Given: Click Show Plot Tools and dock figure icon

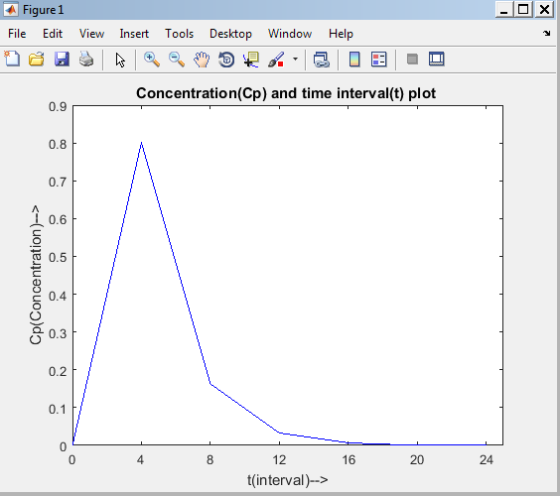Looking at the screenshot, I should tap(436, 59).
